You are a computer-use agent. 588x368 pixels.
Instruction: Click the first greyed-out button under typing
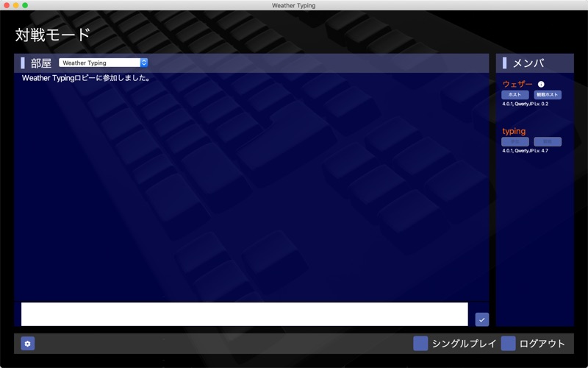coord(515,141)
